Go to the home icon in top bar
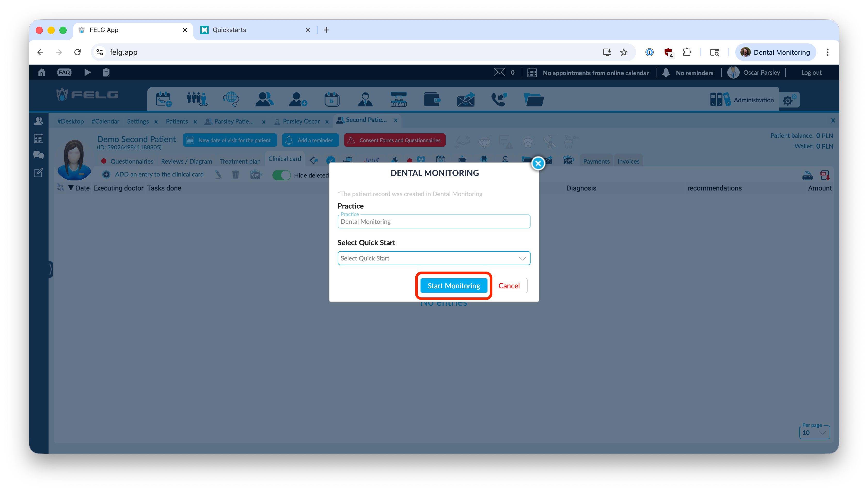The width and height of the screenshot is (868, 492). (x=42, y=72)
